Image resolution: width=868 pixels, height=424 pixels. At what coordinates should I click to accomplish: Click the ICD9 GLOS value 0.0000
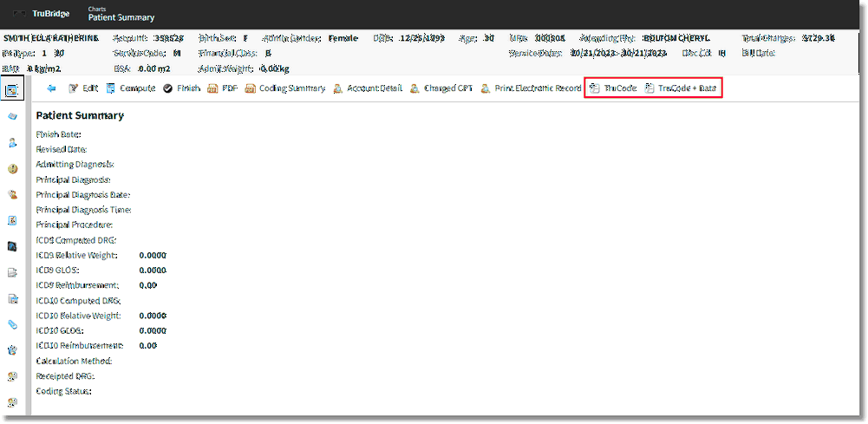pos(153,271)
